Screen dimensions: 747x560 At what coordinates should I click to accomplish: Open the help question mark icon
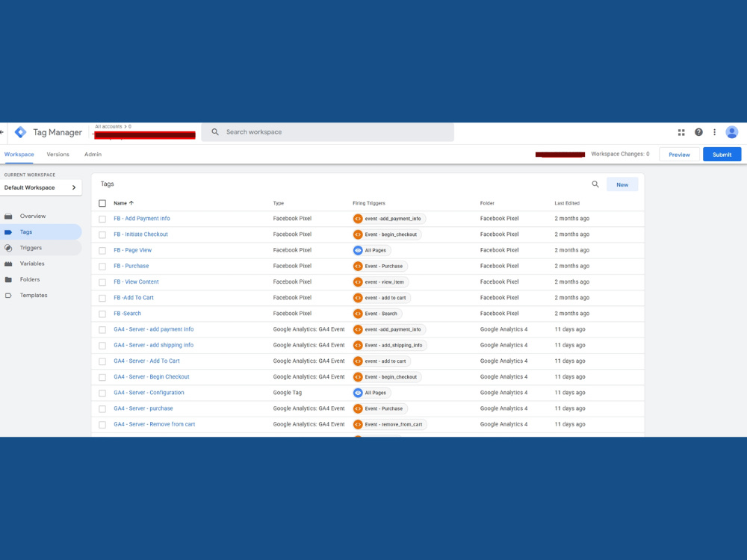(x=698, y=132)
